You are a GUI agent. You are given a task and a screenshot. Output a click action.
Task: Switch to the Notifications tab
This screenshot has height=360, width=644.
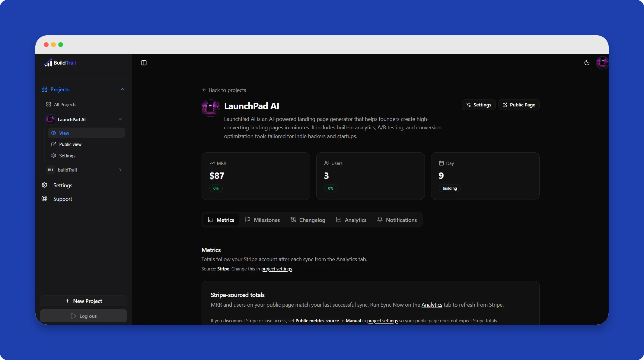[397, 220]
